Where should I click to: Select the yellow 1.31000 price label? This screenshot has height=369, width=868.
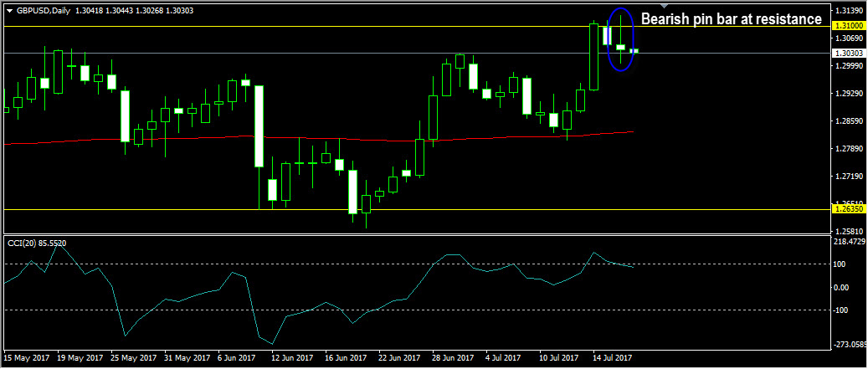[x=848, y=26]
